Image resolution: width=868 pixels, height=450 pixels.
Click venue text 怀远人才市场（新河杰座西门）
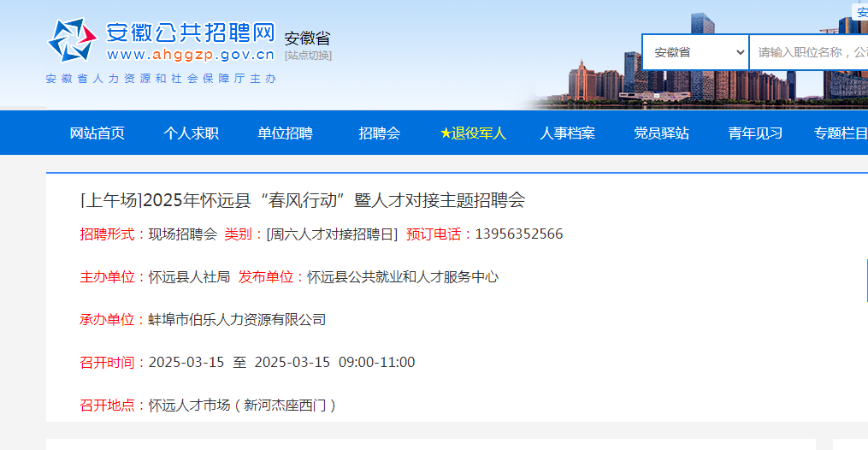243,406
